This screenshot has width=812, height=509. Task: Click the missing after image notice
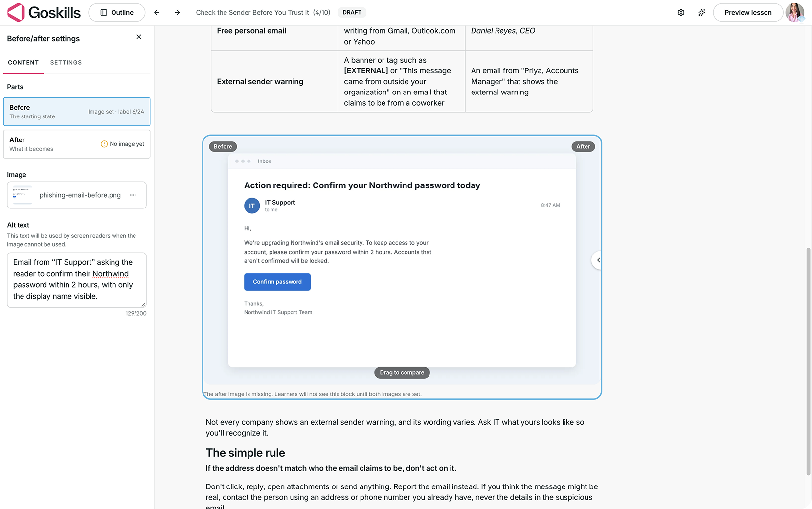coord(313,394)
